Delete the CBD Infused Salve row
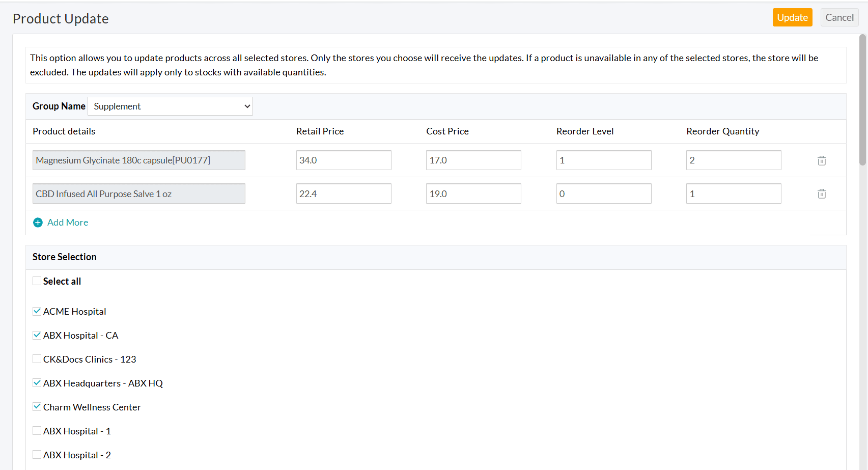The width and height of the screenshot is (868, 470). [x=821, y=193]
